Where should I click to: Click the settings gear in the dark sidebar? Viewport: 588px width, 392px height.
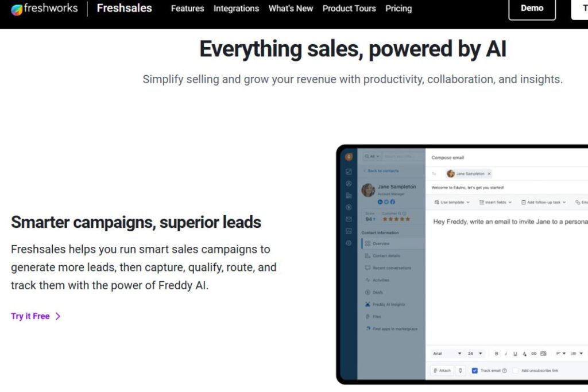(349, 243)
